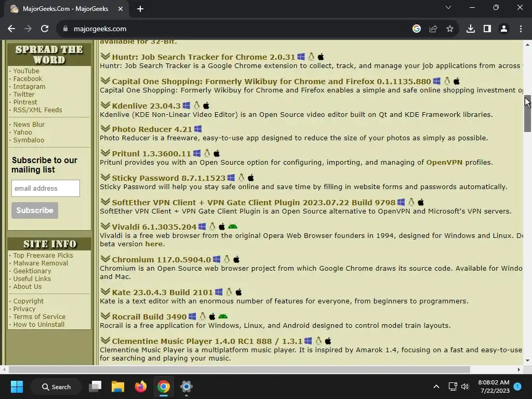Viewport: 532px width, 399px height.
Task: Click the Android icon beside Rocrail
Action: (223, 316)
